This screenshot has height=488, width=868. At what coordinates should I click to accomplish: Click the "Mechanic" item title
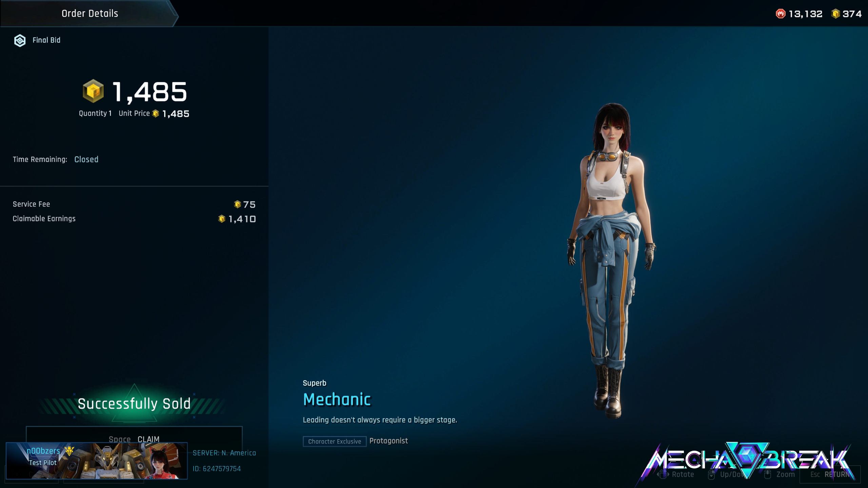point(337,400)
